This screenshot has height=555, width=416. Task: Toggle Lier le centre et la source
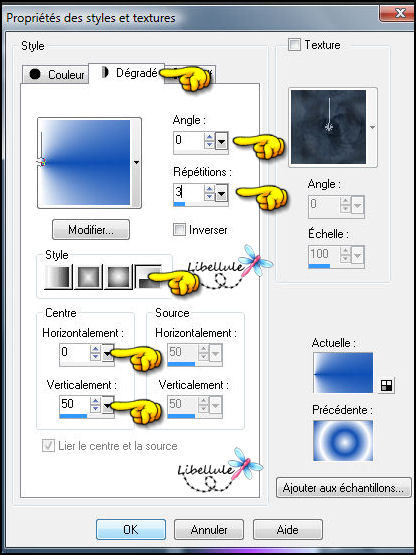click(48, 446)
